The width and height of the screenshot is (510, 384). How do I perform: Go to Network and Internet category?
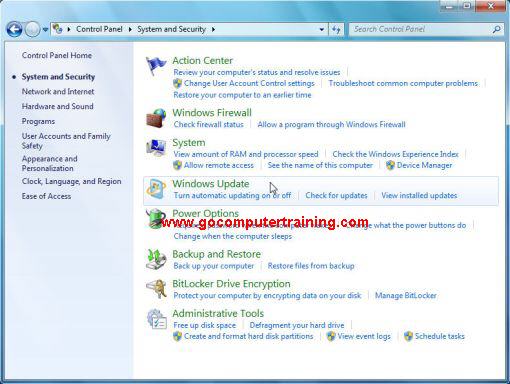58,92
